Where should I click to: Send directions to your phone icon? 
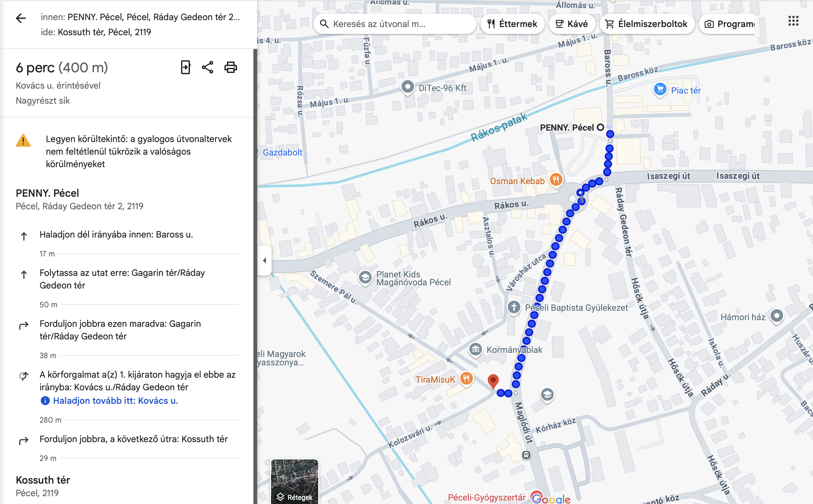185,67
